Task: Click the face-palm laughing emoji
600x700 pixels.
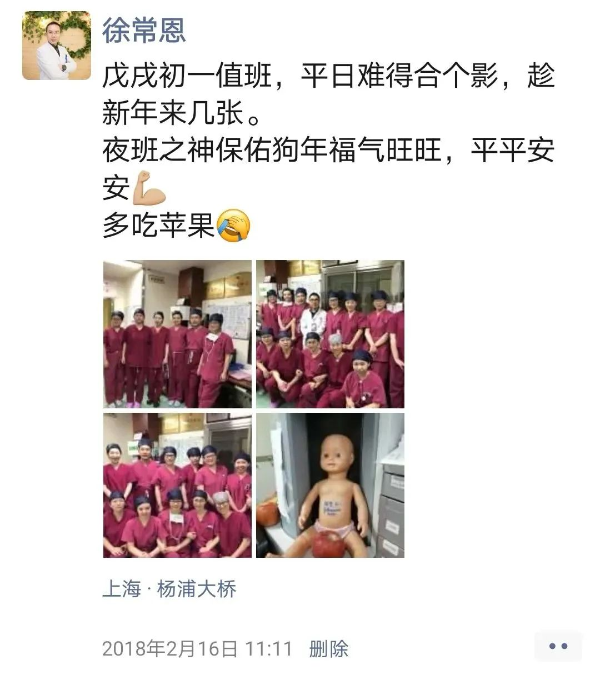Action: (x=233, y=225)
